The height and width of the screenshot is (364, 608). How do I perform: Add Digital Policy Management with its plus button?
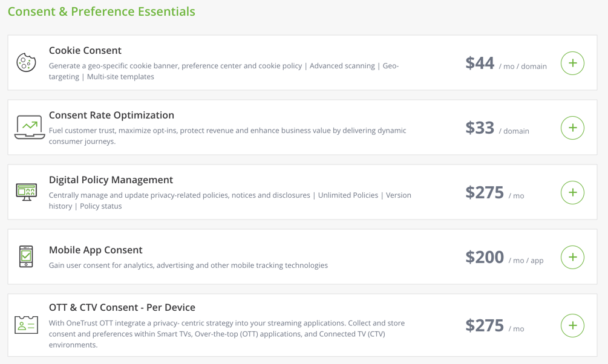click(572, 192)
